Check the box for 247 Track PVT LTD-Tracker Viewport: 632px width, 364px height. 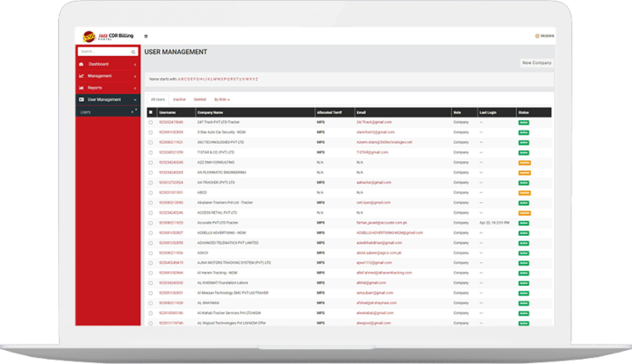point(150,121)
